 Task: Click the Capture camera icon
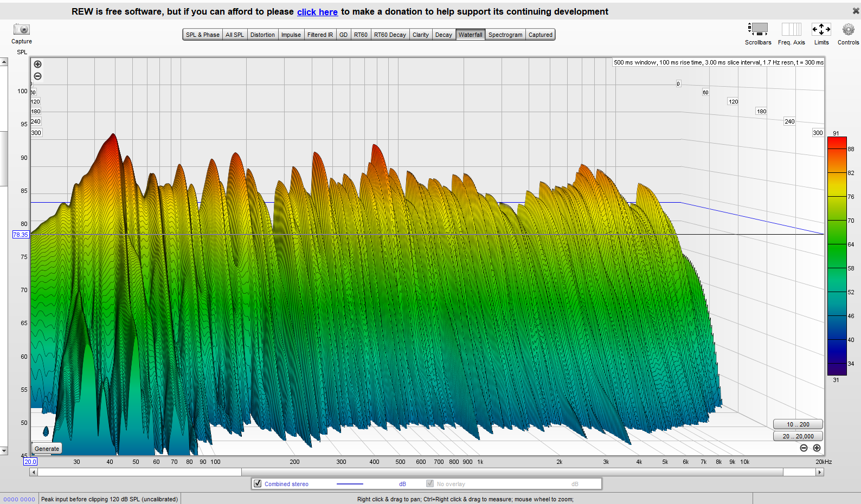(22, 30)
